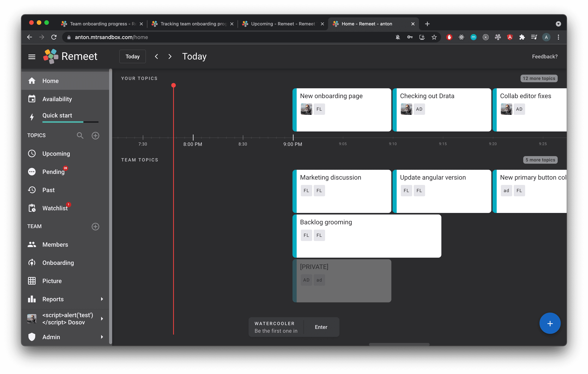The width and height of the screenshot is (588, 374).
Task: Expand the Dosov user menu arrow
Action: coord(102,318)
